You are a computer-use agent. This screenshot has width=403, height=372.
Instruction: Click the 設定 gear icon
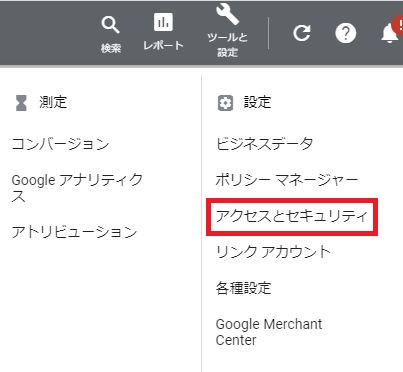tap(225, 103)
